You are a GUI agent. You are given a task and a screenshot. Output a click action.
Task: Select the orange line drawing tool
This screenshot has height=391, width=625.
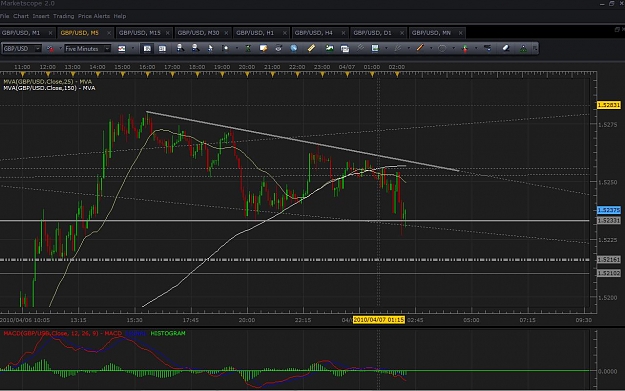coord(420,48)
